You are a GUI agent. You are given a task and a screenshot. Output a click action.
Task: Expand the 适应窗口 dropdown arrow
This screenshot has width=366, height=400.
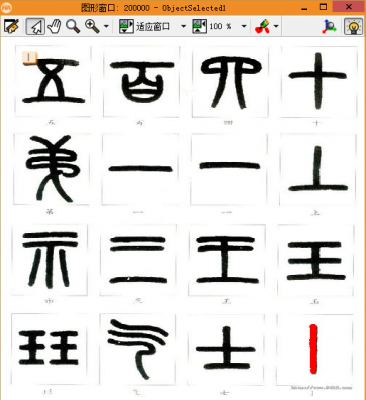(183, 26)
